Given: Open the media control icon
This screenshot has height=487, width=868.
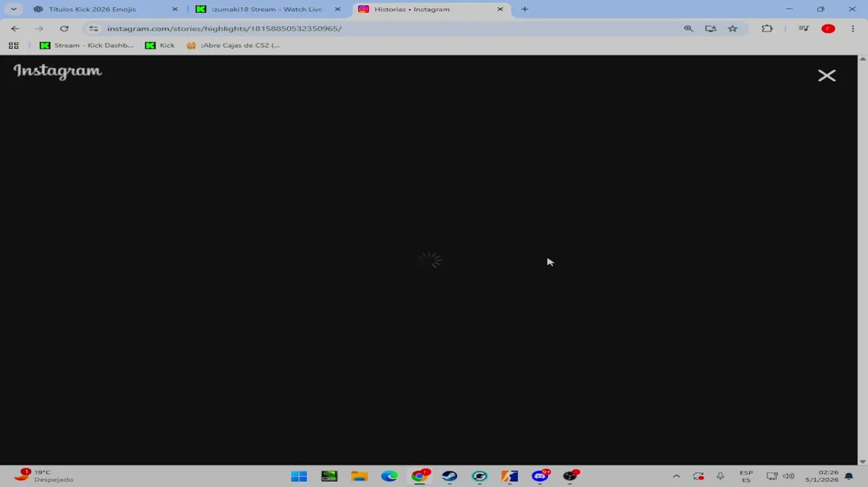Looking at the screenshot, I should click(x=804, y=28).
